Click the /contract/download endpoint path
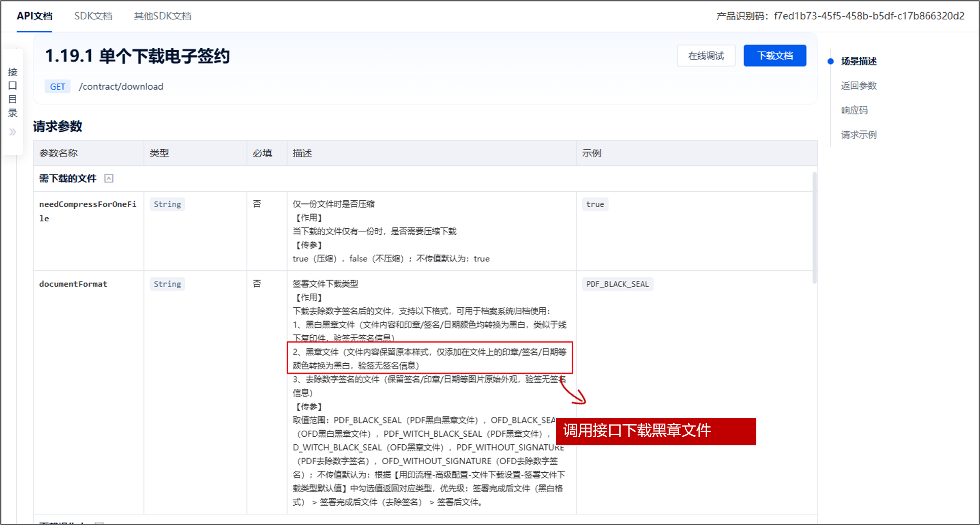The height and width of the screenshot is (525, 980). point(121,87)
